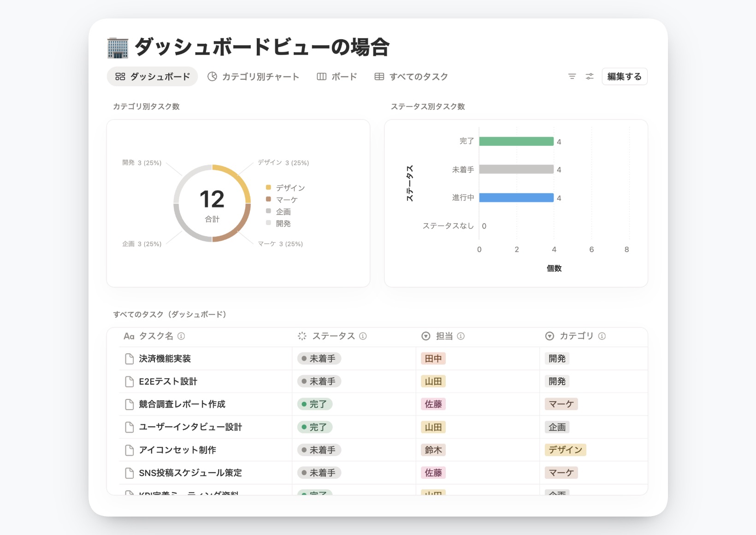This screenshot has width=756, height=535.
Task: Click the デザイン color swatch in the donut legend
Action: 269,188
